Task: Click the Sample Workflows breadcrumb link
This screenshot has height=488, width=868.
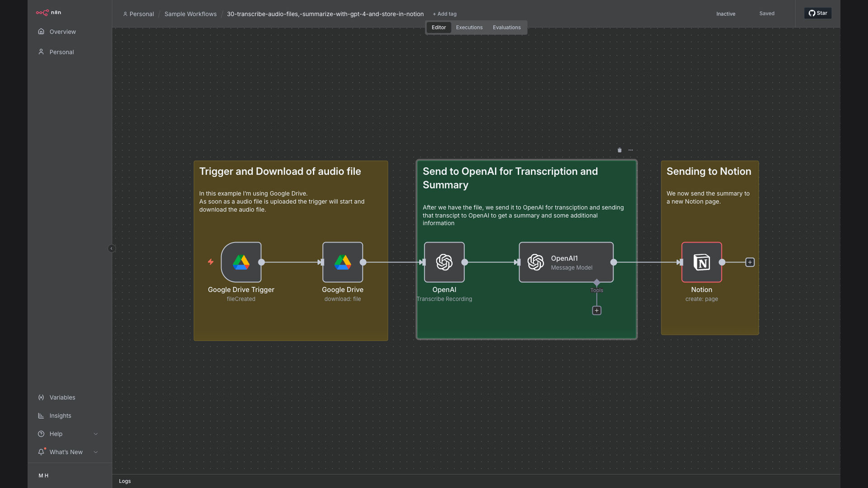Action: point(190,14)
